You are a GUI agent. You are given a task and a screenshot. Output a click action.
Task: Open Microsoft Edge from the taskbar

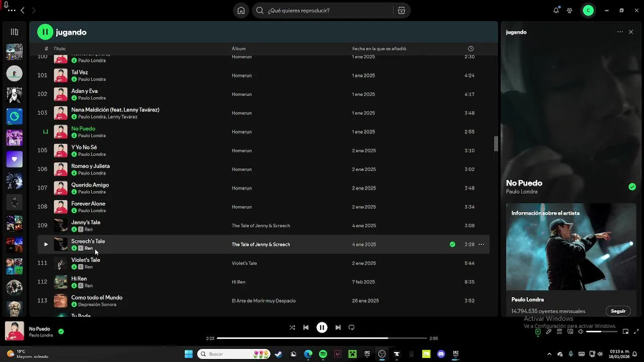point(308,354)
